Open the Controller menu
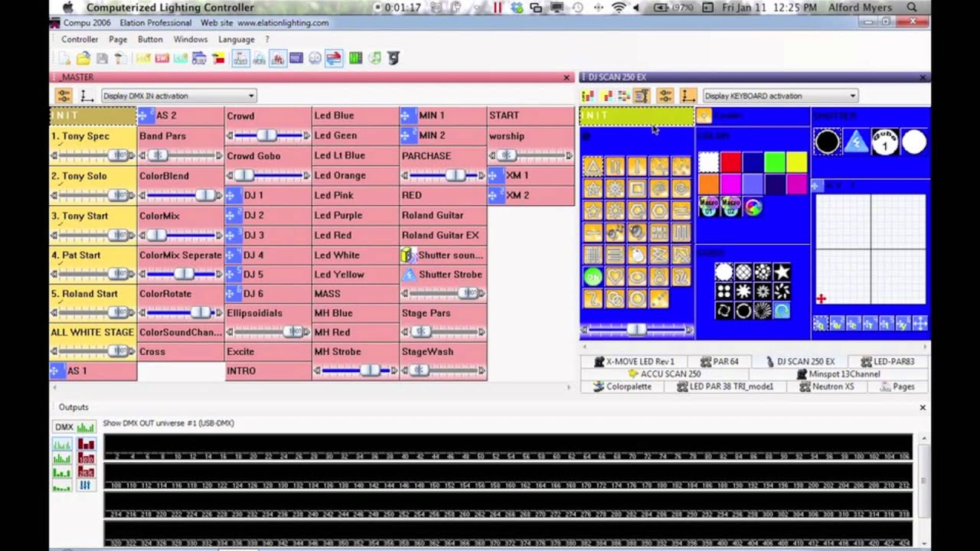The height and width of the screenshot is (551, 980). point(80,39)
